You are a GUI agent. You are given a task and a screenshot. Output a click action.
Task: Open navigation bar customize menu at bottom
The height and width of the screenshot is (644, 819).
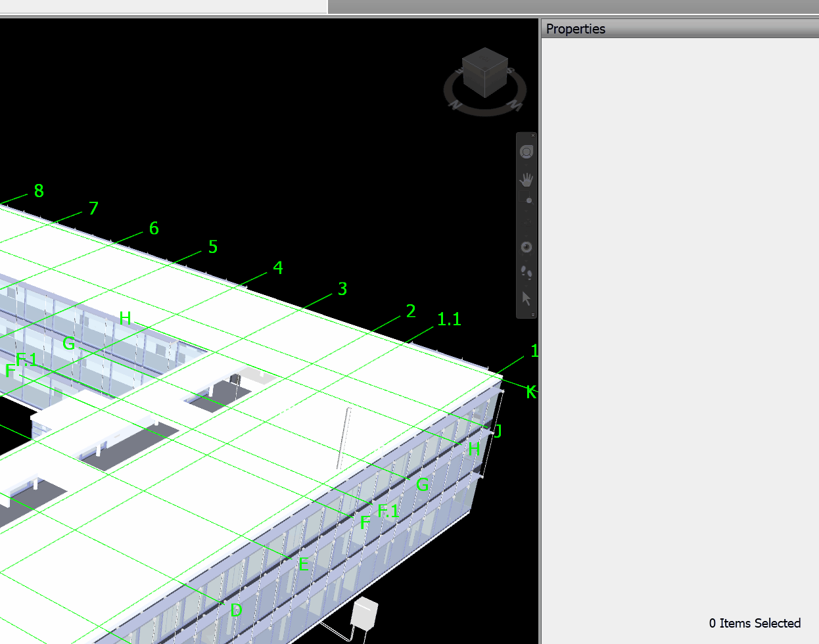coord(533,315)
